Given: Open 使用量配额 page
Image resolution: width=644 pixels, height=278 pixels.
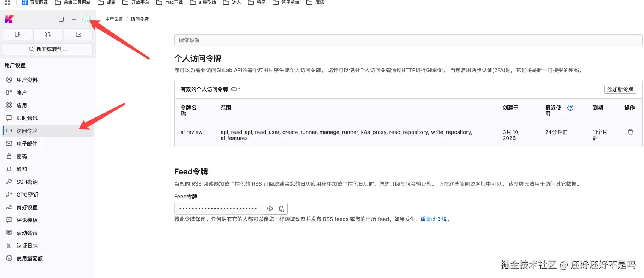Looking at the screenshot, I should pyautogui.click(x=48, y=258).
